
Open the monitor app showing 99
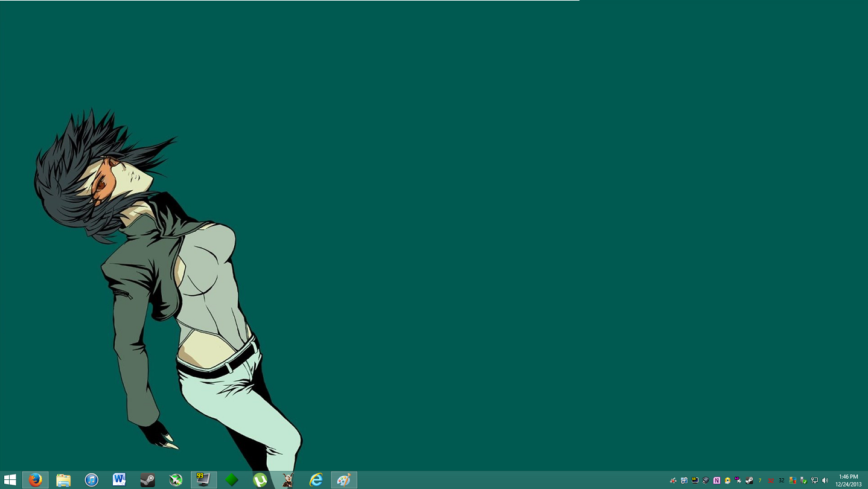pos(203,480)
